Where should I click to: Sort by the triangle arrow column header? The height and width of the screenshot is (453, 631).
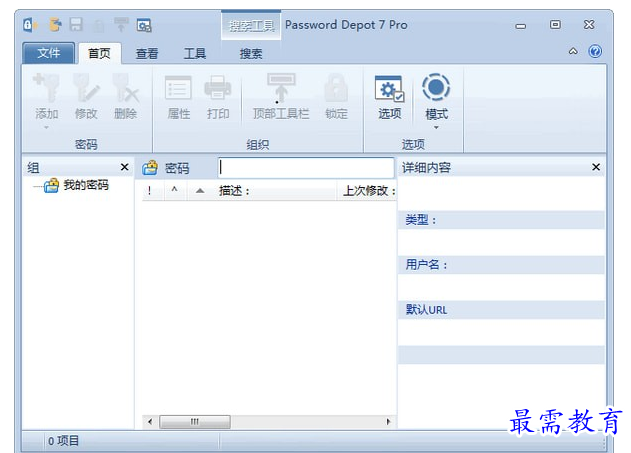click(x=200, y=191)
